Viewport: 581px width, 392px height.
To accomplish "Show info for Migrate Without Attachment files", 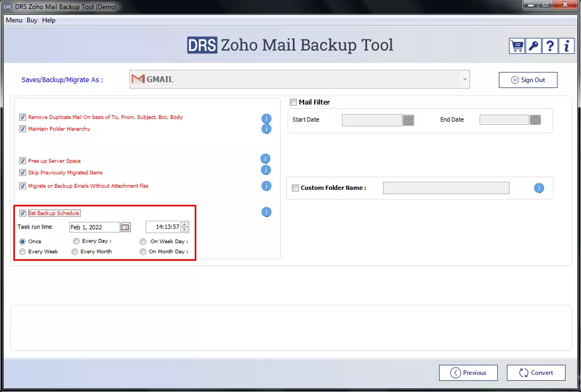I will [266, 186].
